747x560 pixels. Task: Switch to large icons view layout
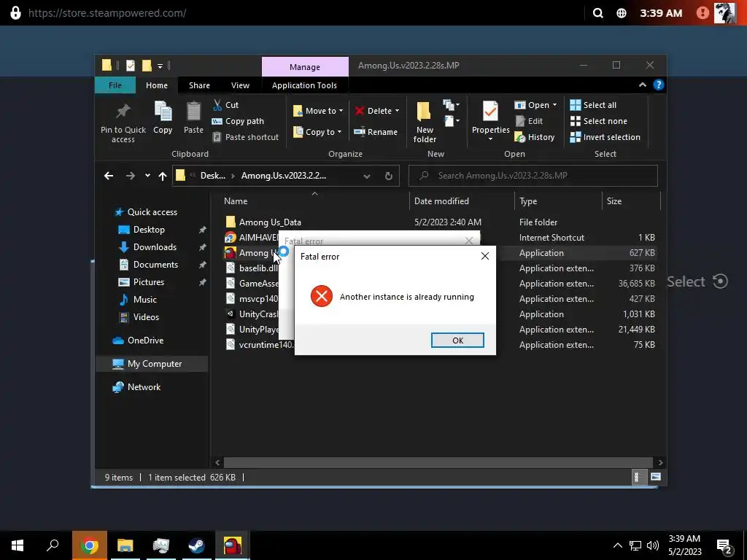(x=656, y=477)
